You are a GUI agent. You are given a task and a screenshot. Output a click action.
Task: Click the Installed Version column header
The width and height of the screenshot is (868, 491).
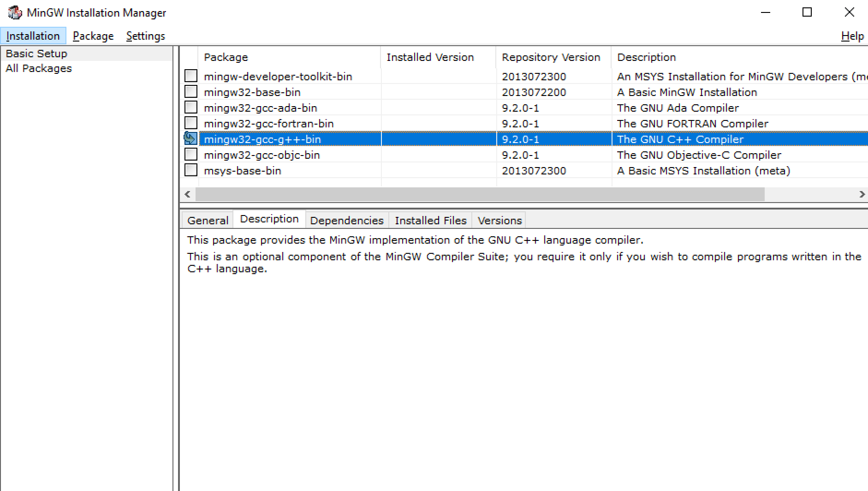point(438,57)
